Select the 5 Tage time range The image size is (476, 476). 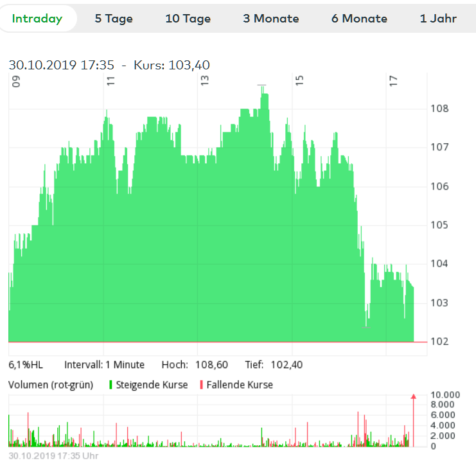(x=114, y=19)
